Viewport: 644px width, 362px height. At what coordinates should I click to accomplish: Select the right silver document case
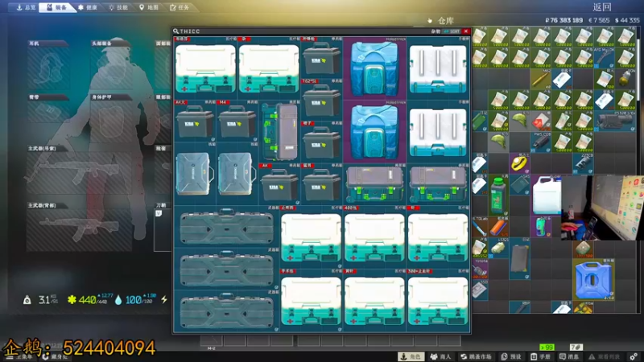[237, 174]
